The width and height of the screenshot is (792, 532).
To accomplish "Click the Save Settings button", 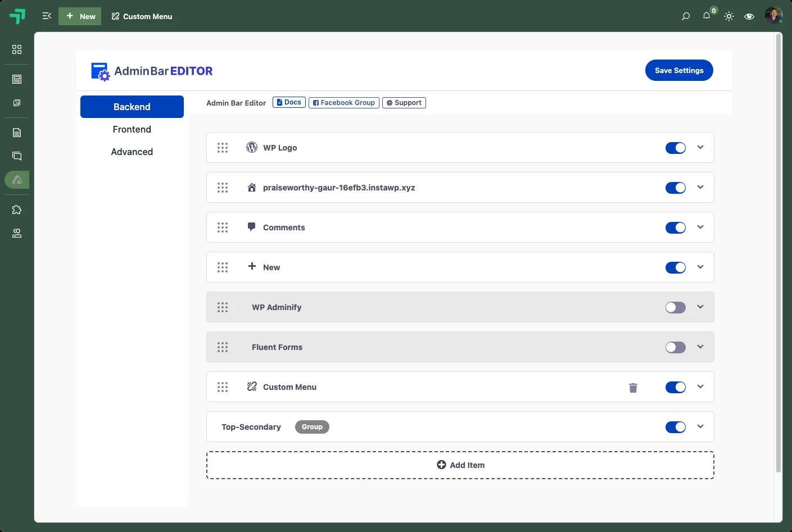I will tap(679, 70).
